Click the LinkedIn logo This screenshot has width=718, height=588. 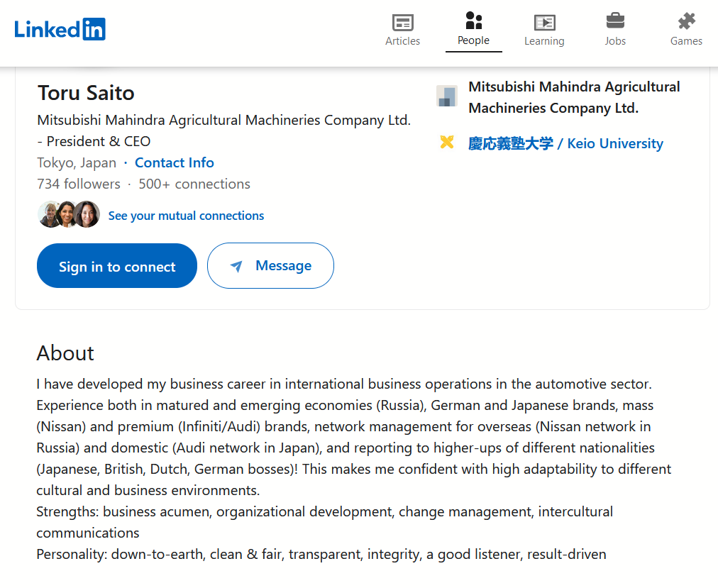point(60,29)
